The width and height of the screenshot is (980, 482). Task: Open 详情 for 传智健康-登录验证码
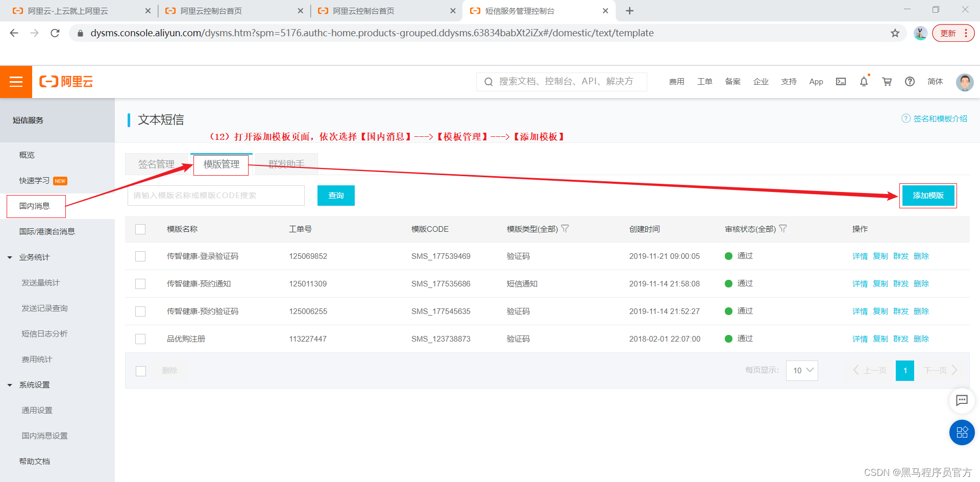click(x=860, y=256)
